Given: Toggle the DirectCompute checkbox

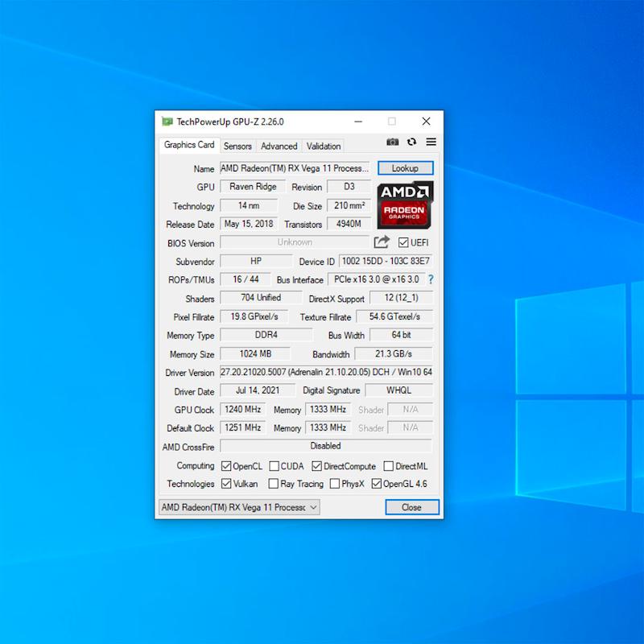Looking at the screenshot, I should pyautogui.click(x=316, y=466).
